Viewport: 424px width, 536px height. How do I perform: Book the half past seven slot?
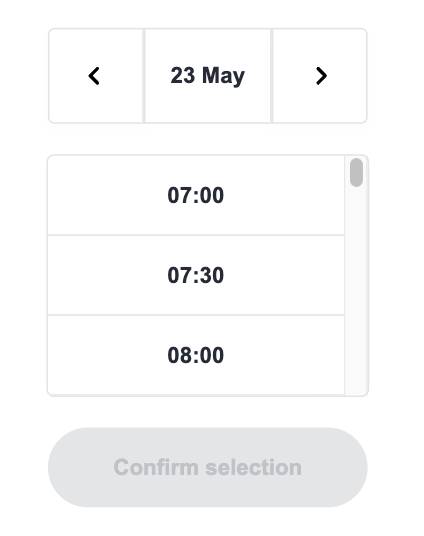tap(196, 275)
